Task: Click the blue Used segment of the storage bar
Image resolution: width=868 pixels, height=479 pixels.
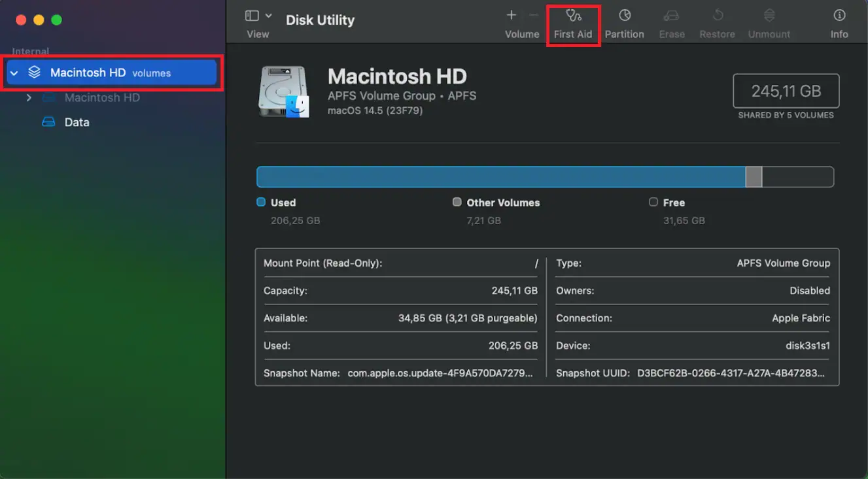Action: pyautogui.click(x=501, y=177)
